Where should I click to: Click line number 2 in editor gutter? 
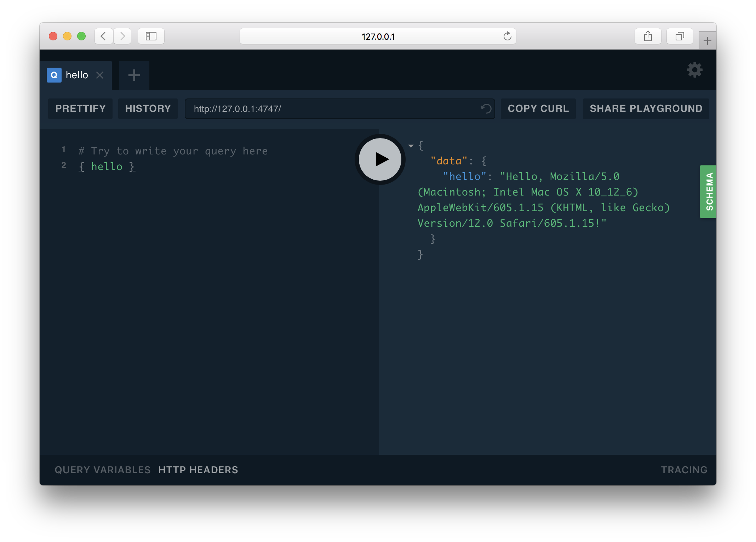[64, 165]
